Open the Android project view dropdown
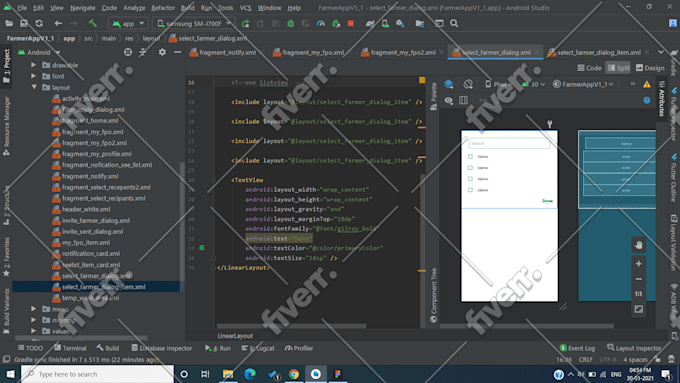This screenshot has height=383, width=680. pyautogui.click(x=39, y=52)
